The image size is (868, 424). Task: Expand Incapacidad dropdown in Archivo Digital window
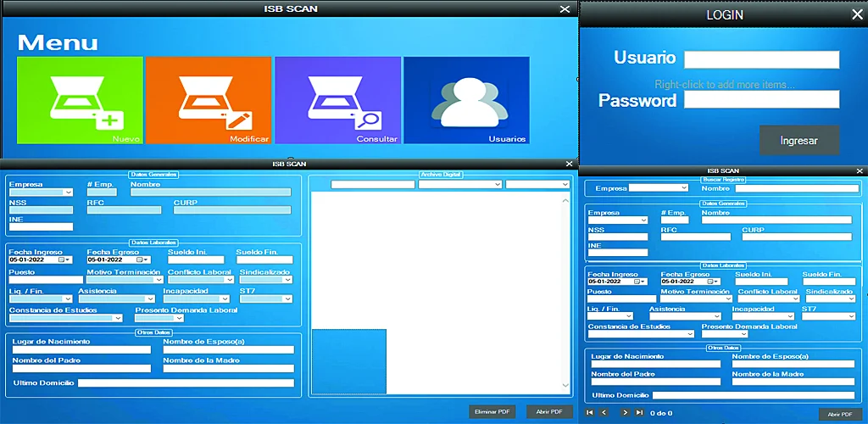(x=224, y=299)
